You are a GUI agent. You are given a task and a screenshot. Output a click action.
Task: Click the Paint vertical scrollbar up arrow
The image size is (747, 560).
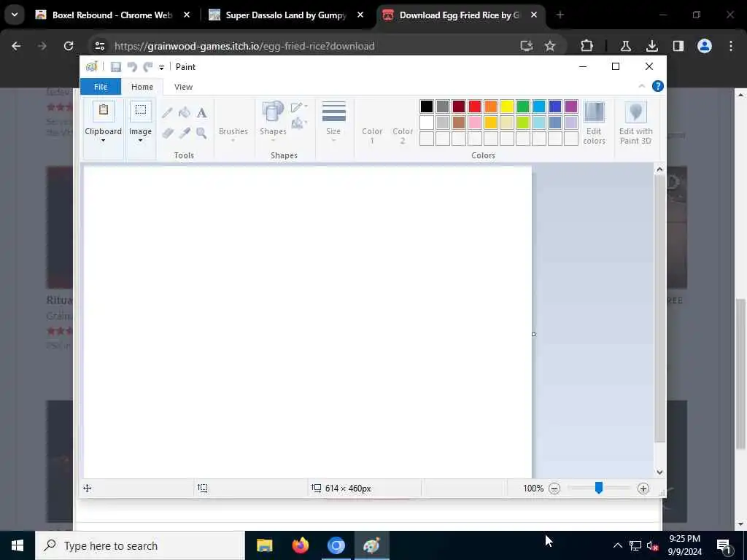[659, 169]
